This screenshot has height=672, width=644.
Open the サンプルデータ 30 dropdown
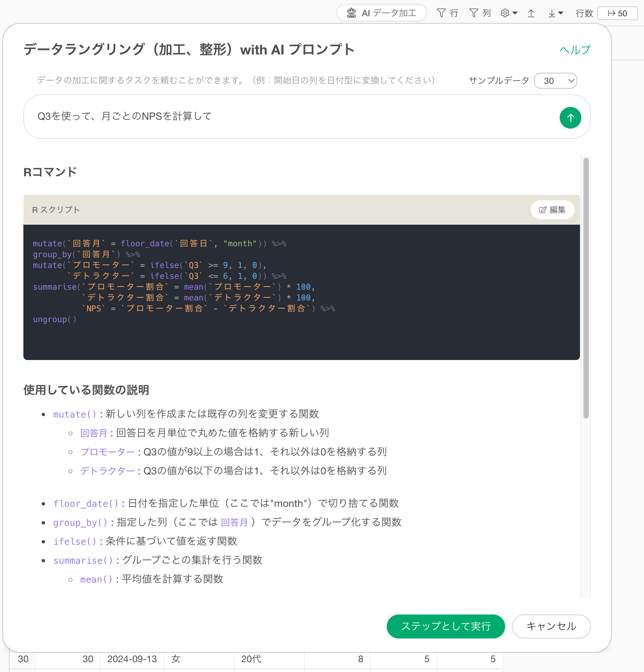(555, 81)
